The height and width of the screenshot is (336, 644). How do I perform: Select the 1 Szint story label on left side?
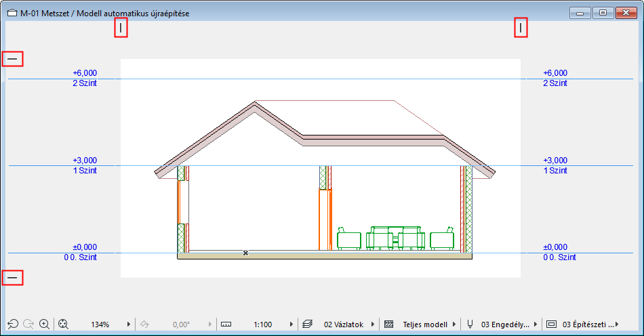click(85, 171)
